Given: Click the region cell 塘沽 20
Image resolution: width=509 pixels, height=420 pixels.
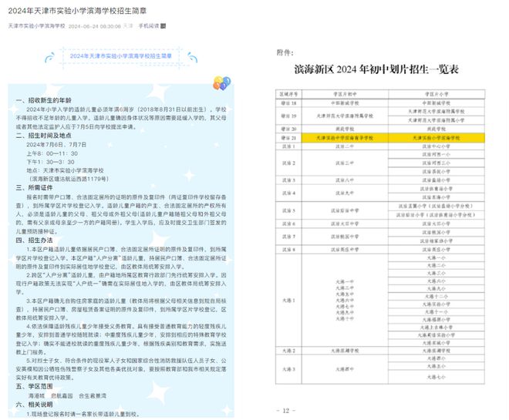Looking at the screenshot, I should point(288,129).
